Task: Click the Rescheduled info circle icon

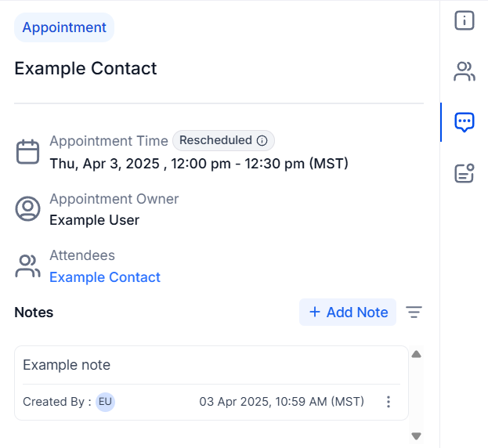Action: pyautogui.click(x=262, y=141)
